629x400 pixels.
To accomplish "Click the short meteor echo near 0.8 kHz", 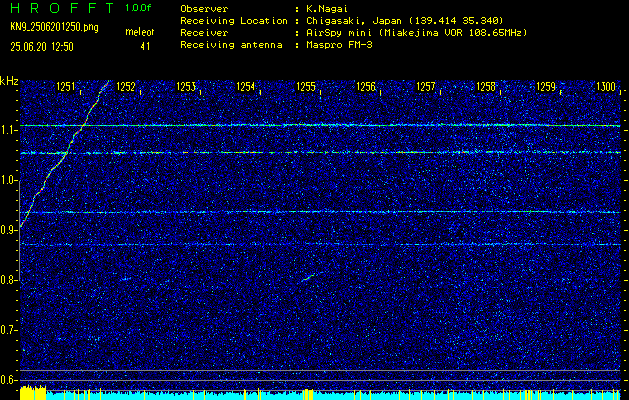I will (x=308, y=277).
